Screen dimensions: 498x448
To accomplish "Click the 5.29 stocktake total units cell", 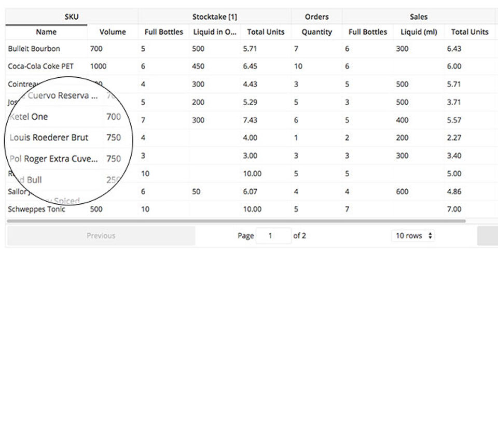I will tap(250, 102).
